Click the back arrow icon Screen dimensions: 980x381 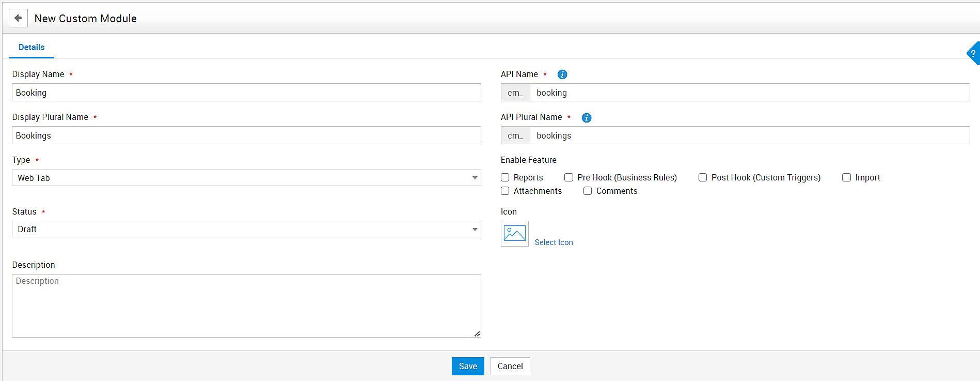(18, 18)
